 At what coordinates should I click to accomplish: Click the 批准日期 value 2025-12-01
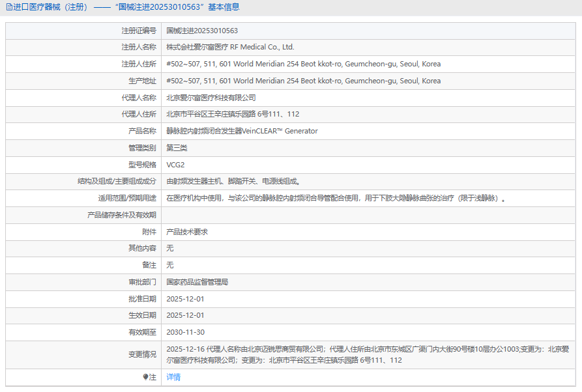click(185, 299)
